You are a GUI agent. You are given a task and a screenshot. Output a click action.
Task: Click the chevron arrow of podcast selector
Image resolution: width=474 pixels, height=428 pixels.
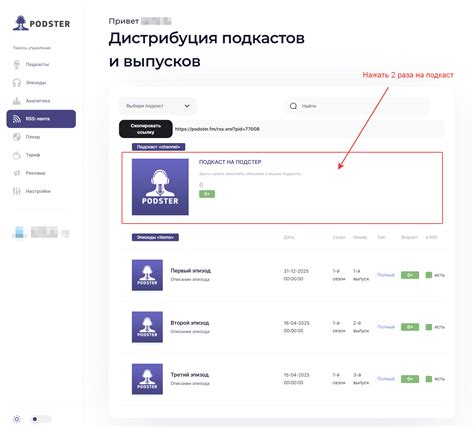click(x=187, y=106)
